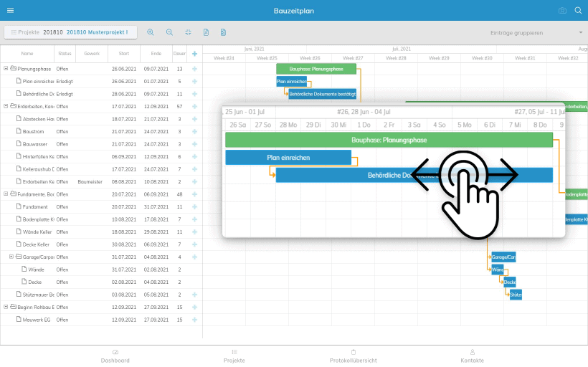This screenshot has width=588, height=367.
Task: Click the 201810 Musterprojekt link
Action: [97, 32]
